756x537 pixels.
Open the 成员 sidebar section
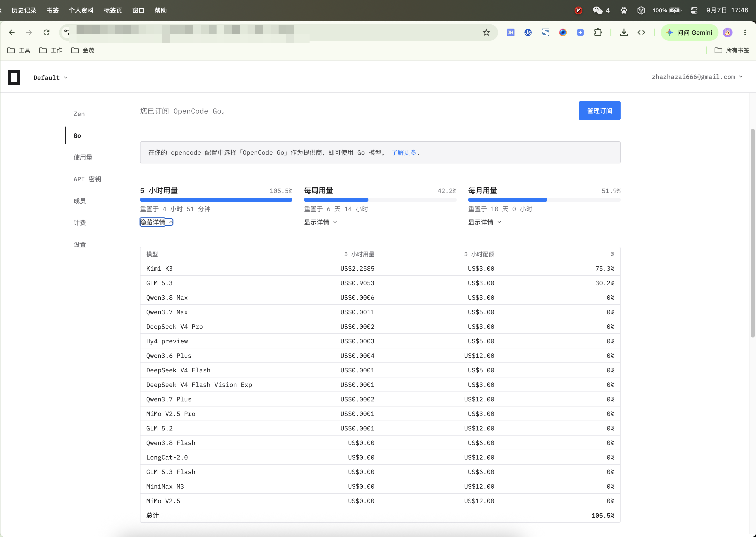pyautogui.click(x=79, y=201)
